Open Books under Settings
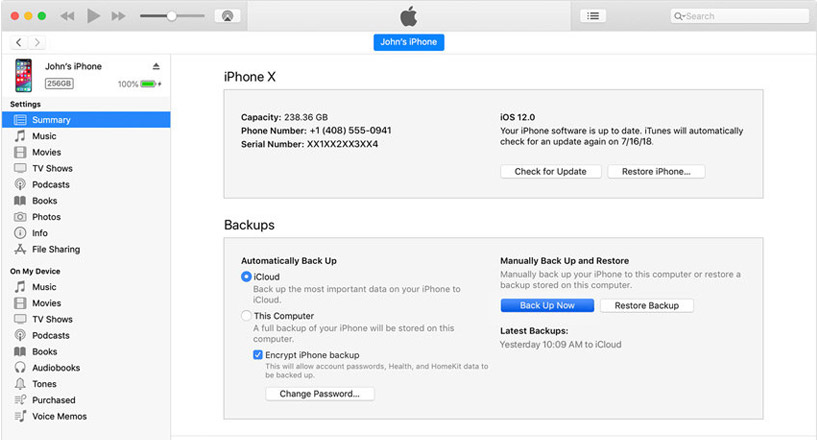Viewport: 818px width, 440px height. coord(86,200)
